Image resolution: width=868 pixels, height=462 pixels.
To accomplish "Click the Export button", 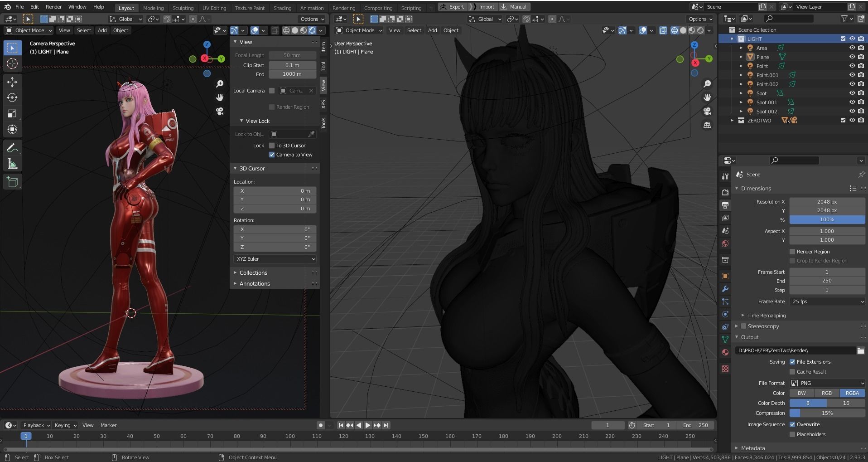I will (x=452, y=7).
